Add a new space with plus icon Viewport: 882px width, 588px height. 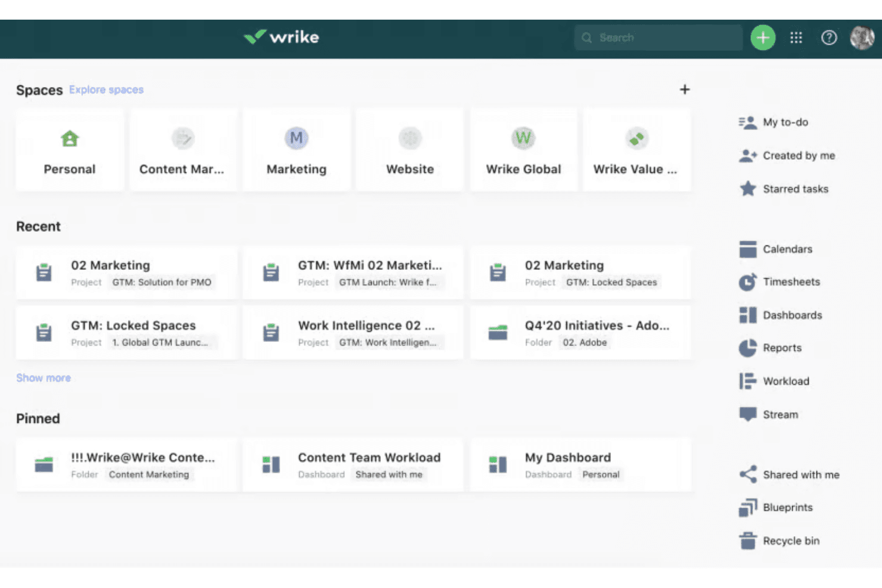point(685,89)
